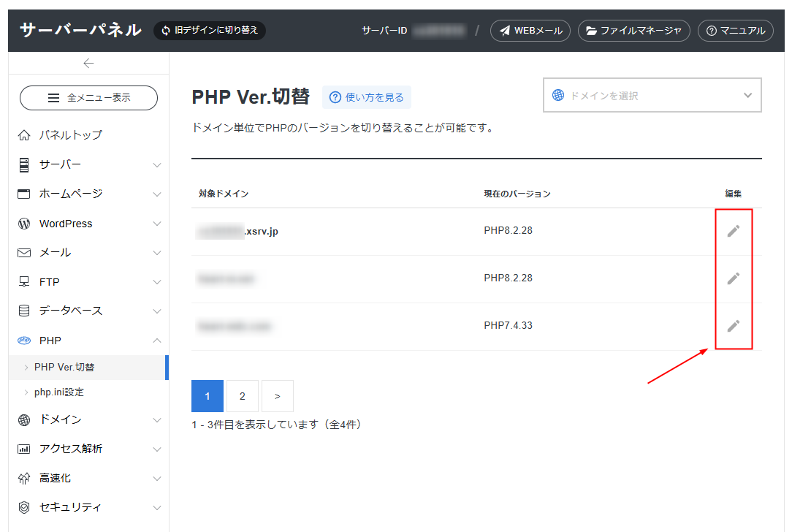Expand the データベース menu chevron

157,311
